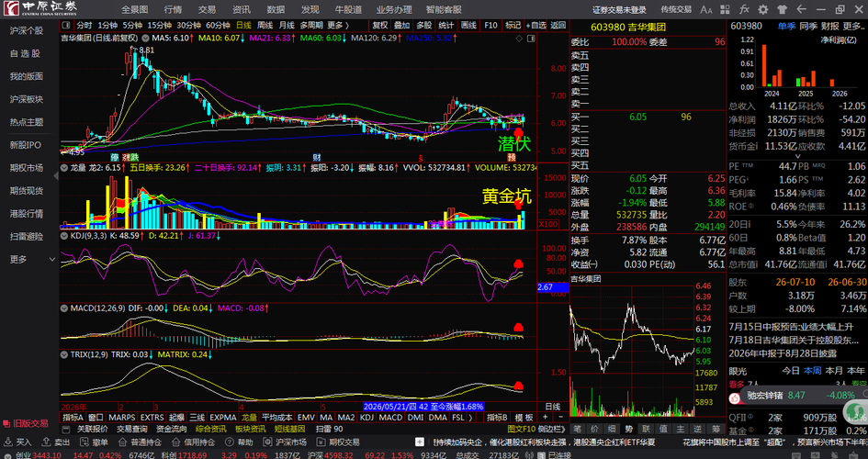Open 新股IPO in left sidebar
Screen dimensions: 868x459
click(26, 145)
